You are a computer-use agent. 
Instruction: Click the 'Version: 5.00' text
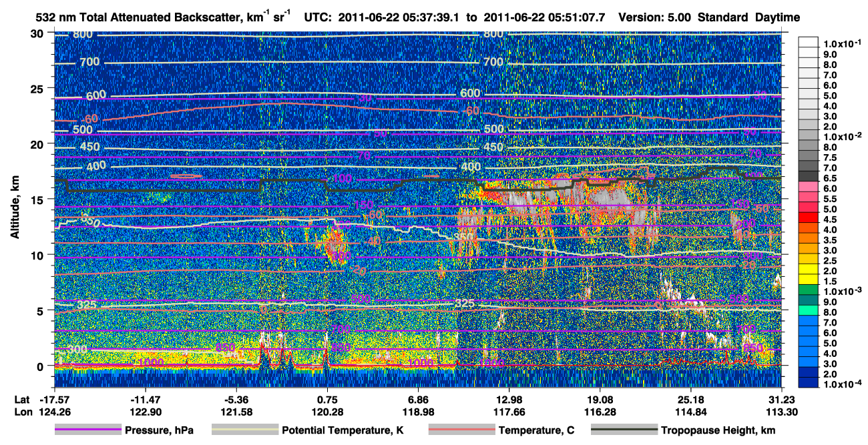(656, 17)
